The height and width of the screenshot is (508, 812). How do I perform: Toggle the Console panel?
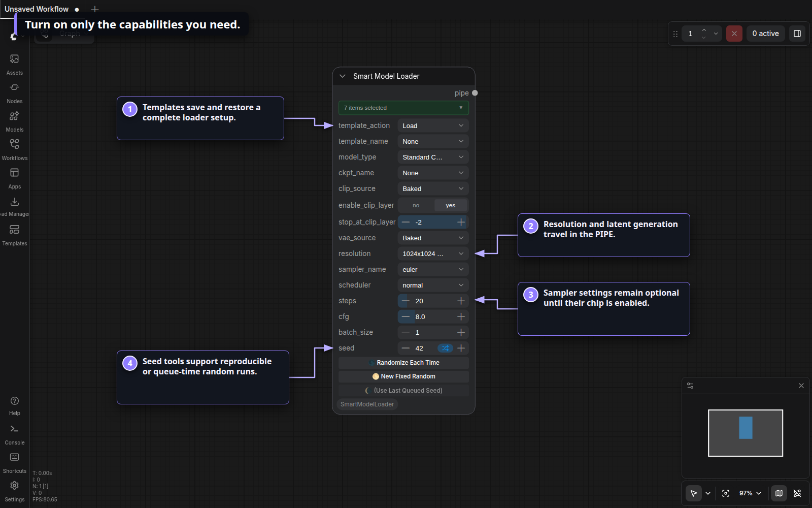[x=14, y=435]
